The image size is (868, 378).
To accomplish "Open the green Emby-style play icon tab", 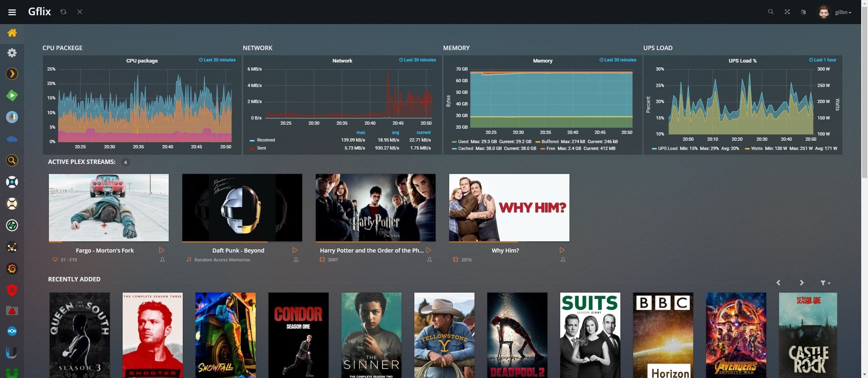I will click(x=12, y=95).
